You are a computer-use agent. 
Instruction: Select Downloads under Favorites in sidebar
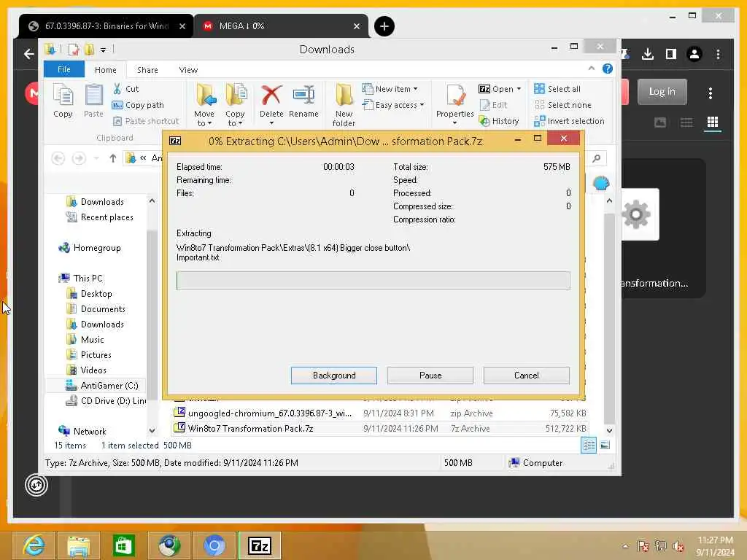pyautogui.click(x=96, y=202)
